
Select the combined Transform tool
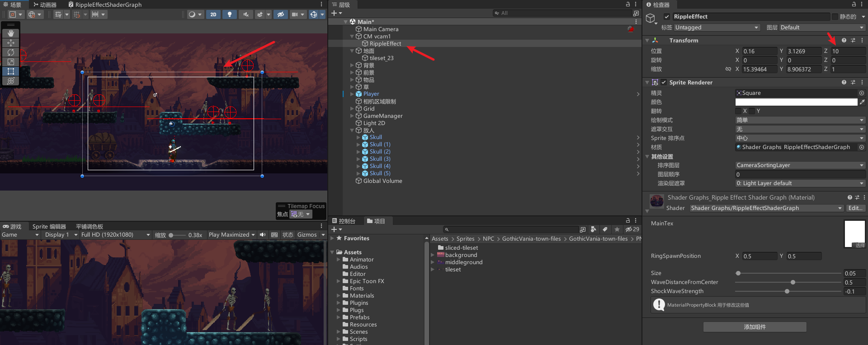[x=11, y=81]
